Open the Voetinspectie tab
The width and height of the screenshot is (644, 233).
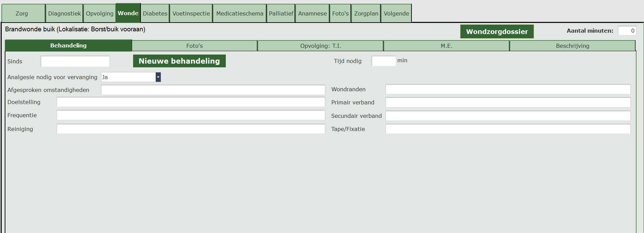(191, 13)
